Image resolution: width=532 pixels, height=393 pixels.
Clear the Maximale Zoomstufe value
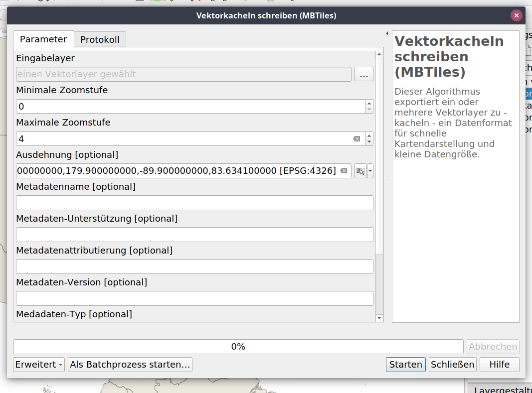pyautogui.click(x=356, y=139)
